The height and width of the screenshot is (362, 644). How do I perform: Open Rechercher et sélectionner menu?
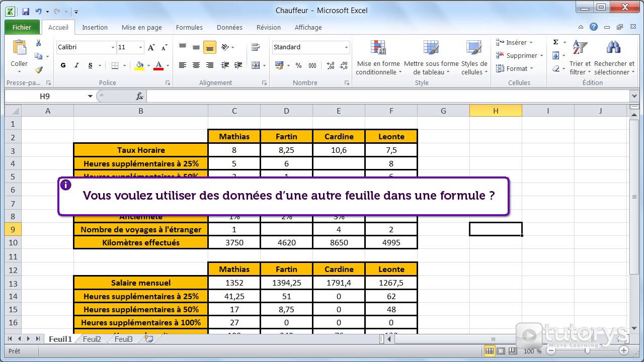click(x=614, y=57)
